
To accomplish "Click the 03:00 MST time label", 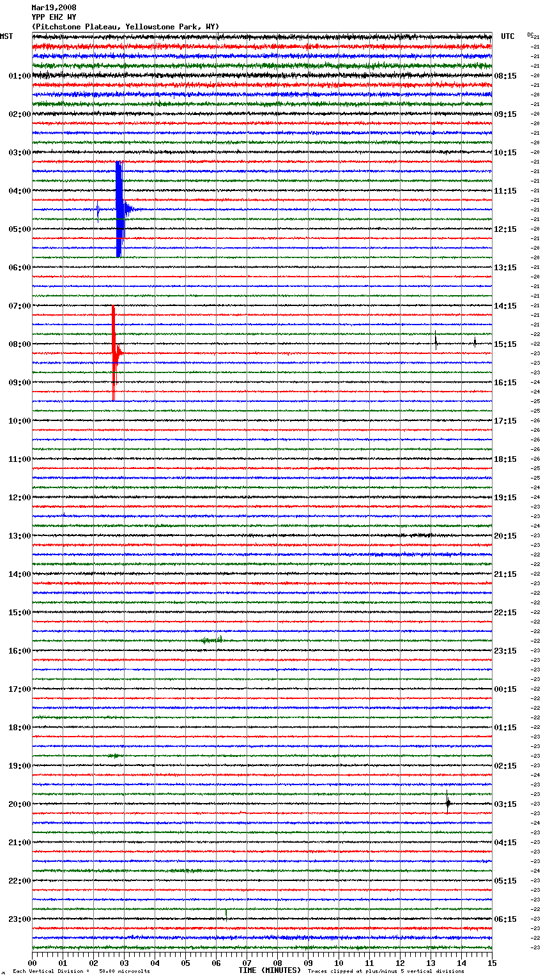I will click(x=20, y=153).
